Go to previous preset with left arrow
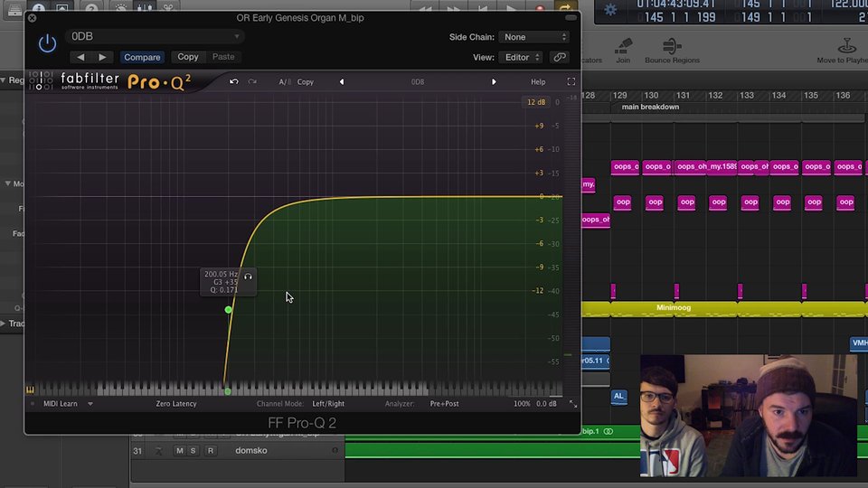This screenshot has width=868, height=488. click(80, 57)
